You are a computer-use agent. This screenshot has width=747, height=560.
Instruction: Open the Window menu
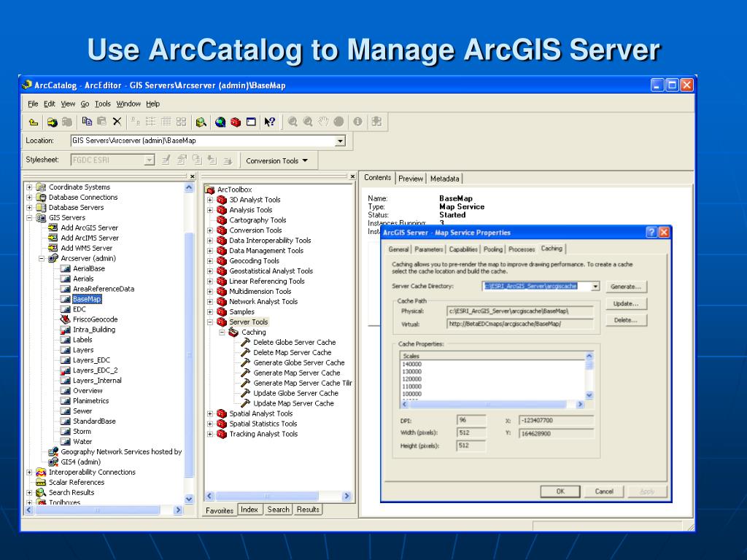[128, 104]
